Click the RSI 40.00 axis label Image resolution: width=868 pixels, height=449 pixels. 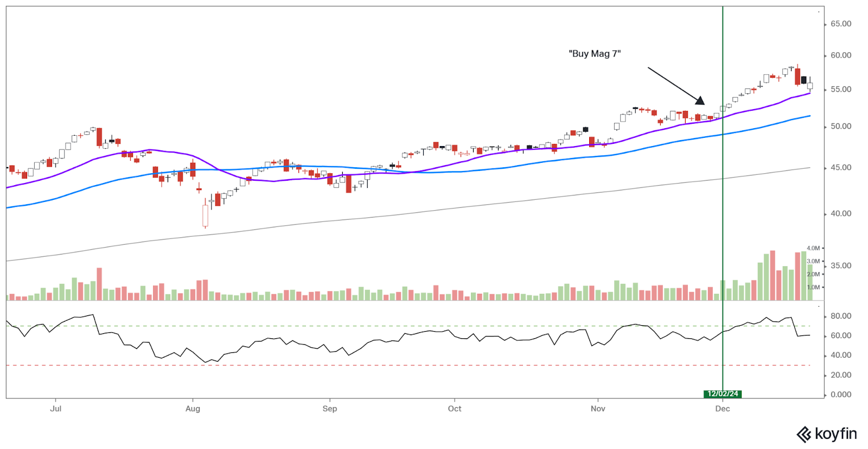841,355
